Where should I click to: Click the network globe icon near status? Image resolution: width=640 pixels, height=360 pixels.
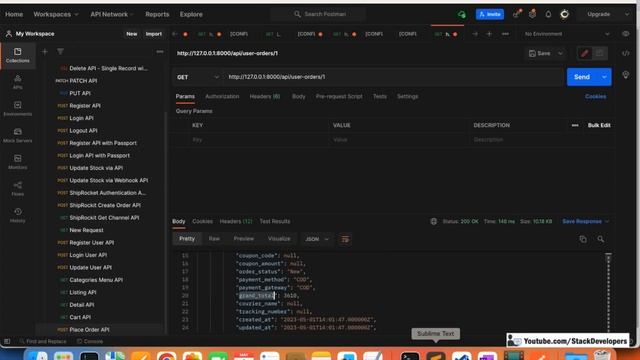point(433,221)
